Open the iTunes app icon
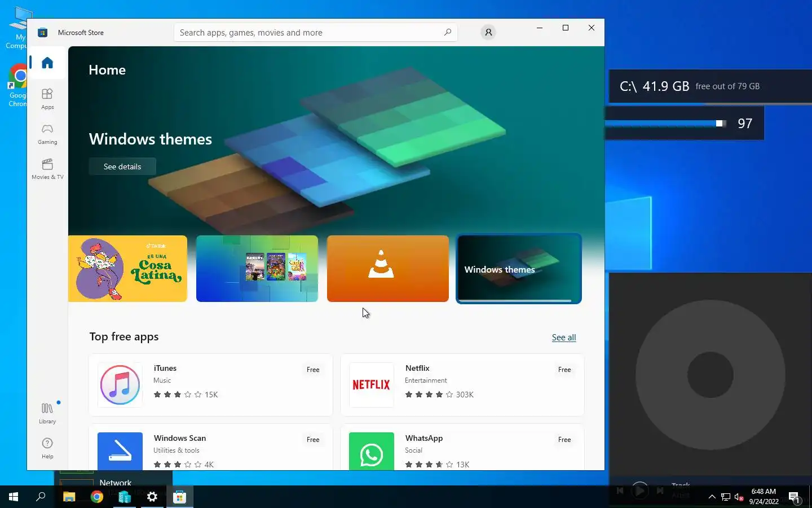 coord(120,385)
